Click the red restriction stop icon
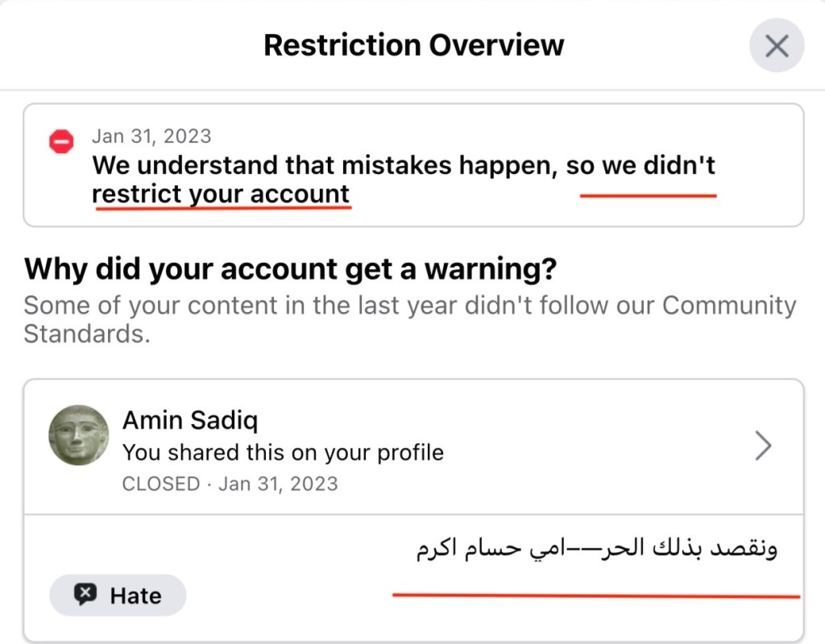 click(x=61, y=143)
